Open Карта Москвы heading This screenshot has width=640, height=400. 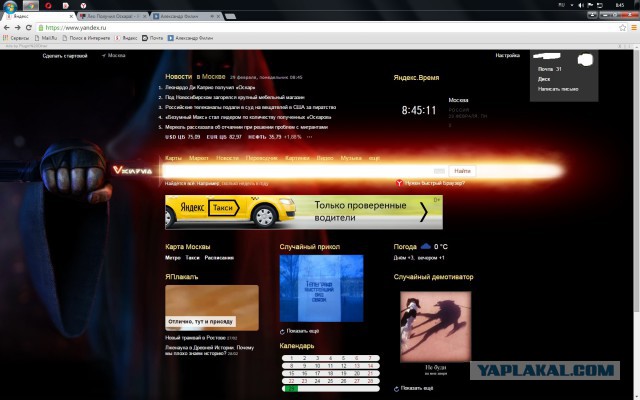188,247
